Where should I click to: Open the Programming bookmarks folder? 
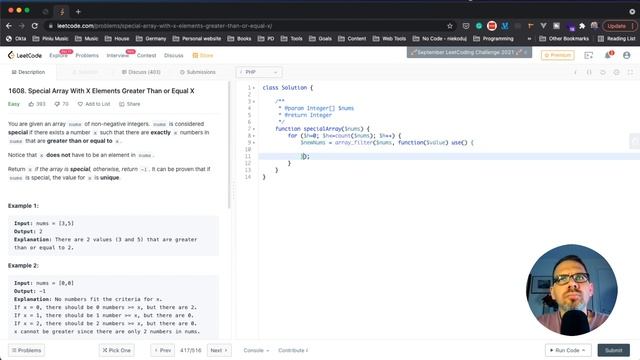coord(493,39)
